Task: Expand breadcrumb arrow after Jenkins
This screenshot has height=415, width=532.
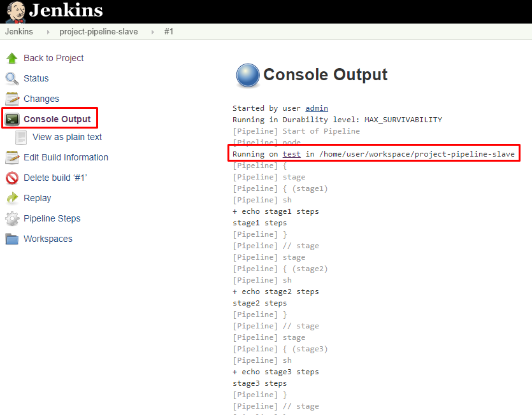Action: (47, 32)
